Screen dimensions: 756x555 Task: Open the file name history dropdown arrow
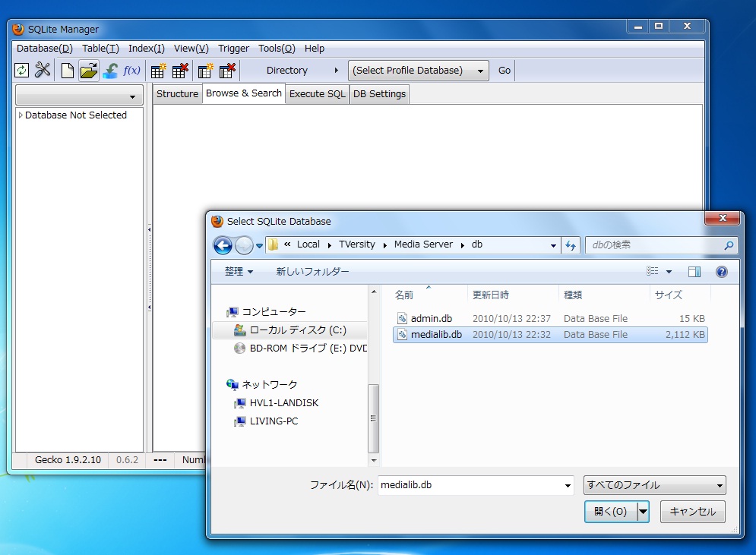coord(568,486)
